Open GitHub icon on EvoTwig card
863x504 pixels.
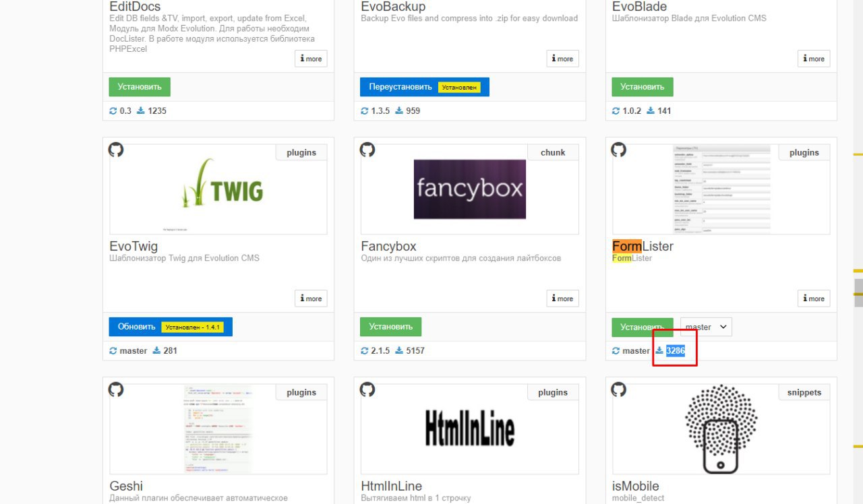116,150
